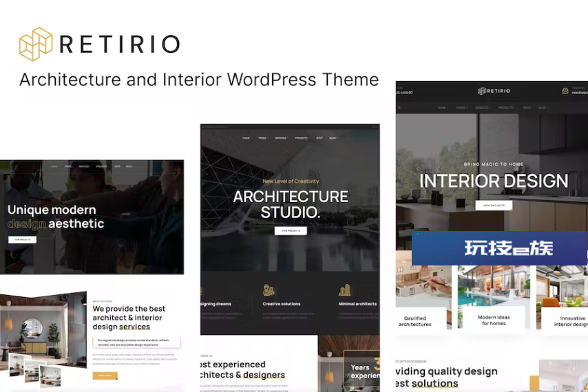Click the 'ARCHITECTURE STUDIO.' heading
The width and height of the screenshot is (588, 392).
291,204
